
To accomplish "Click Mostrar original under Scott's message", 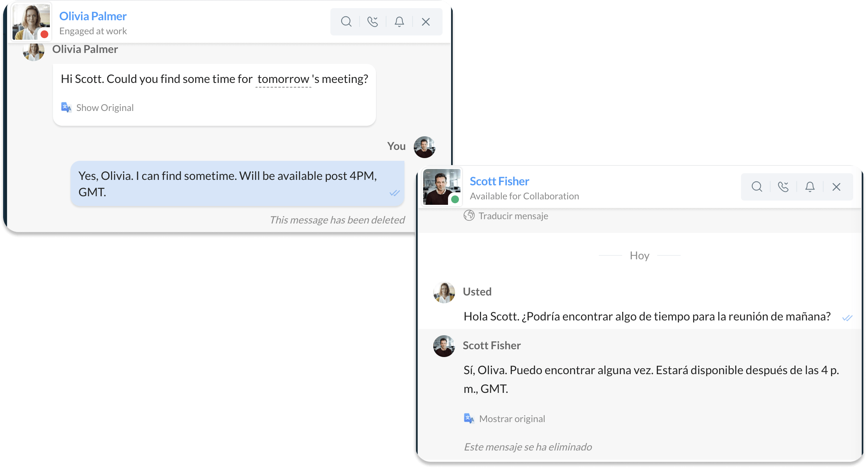I will coord(512,419).
